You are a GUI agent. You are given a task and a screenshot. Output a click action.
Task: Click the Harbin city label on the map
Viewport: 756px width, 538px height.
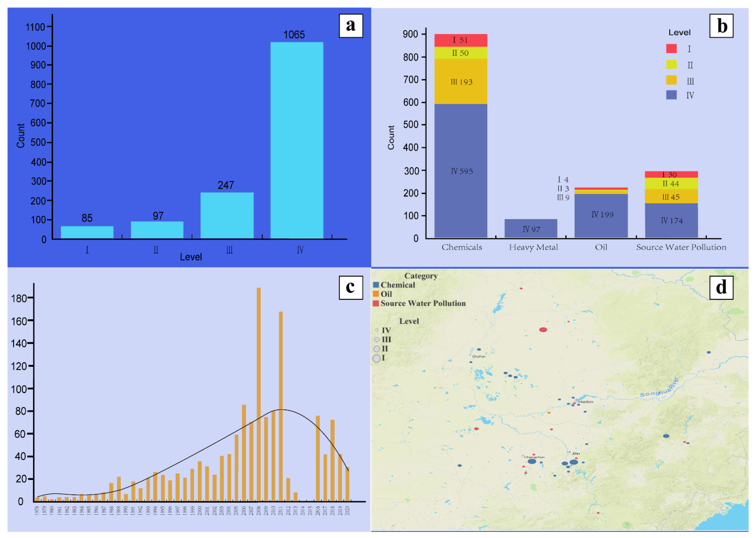(586, 402)
